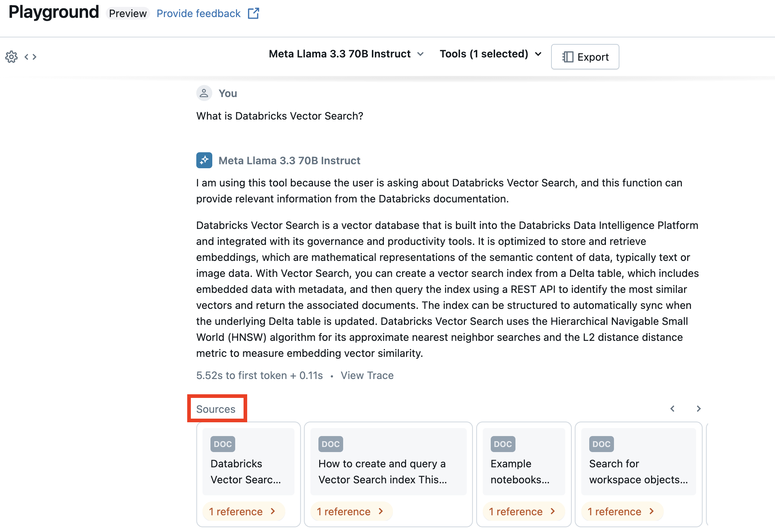
Task: Click the code view icon next to settings
Action: click(31, 57)
